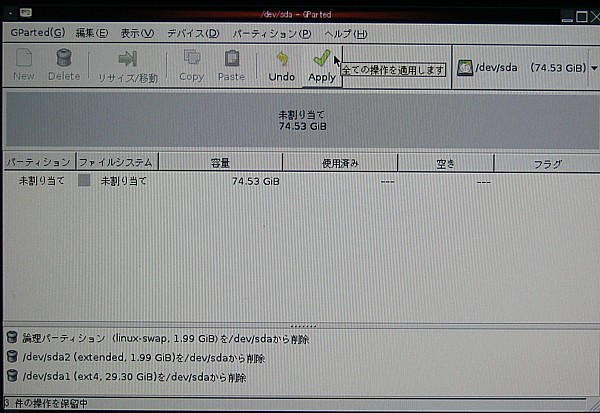Select the 未割り当て 74.53 GiB disk graphic
Image resolution: width=600 pixels, height=413 pixels.
point(302,121)
